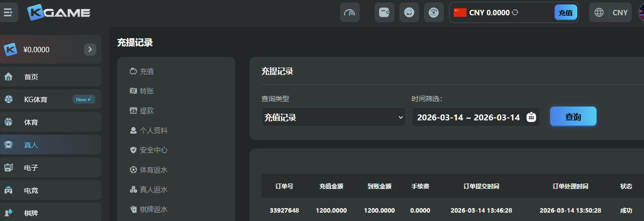
Task: Open the 充值记录 query type dropdown
Action: point(333,117)
